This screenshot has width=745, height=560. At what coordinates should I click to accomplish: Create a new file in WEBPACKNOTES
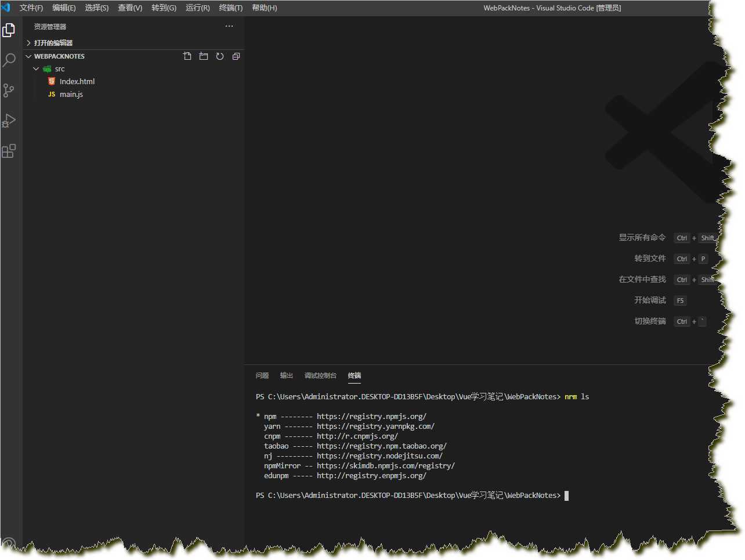pos(187,56)
